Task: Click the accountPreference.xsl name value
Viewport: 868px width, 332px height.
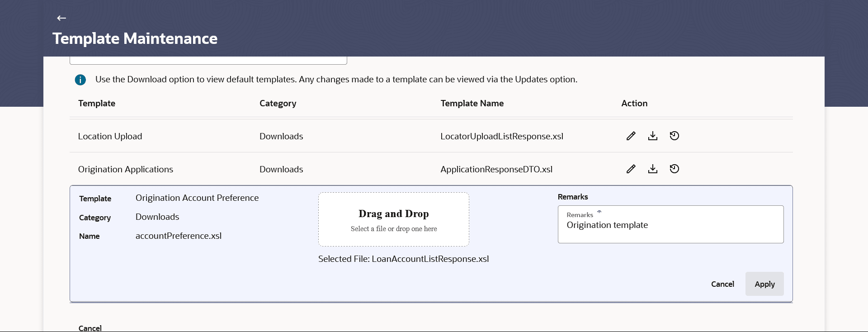Action: click(x=179, y=236)
